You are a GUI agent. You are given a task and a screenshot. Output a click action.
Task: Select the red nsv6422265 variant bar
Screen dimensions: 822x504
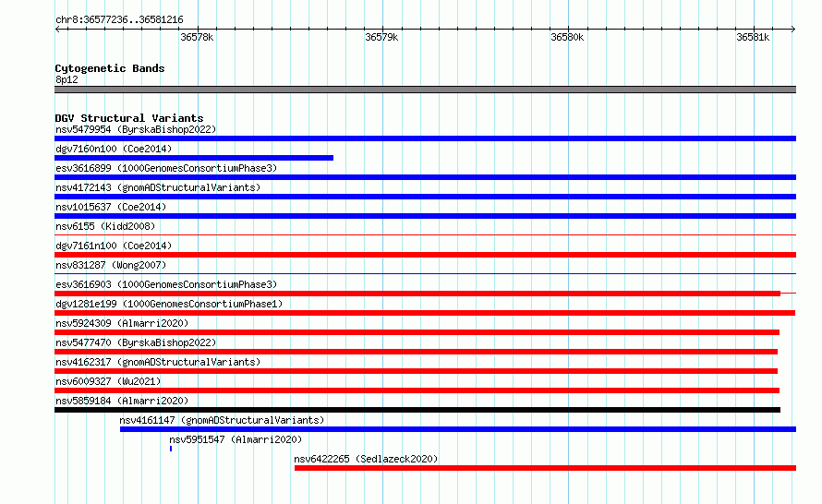coord(545,468)
